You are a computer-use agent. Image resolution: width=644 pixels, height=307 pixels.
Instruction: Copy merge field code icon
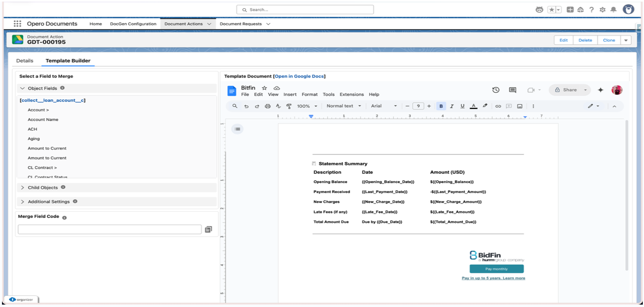(x=208, y=229)
